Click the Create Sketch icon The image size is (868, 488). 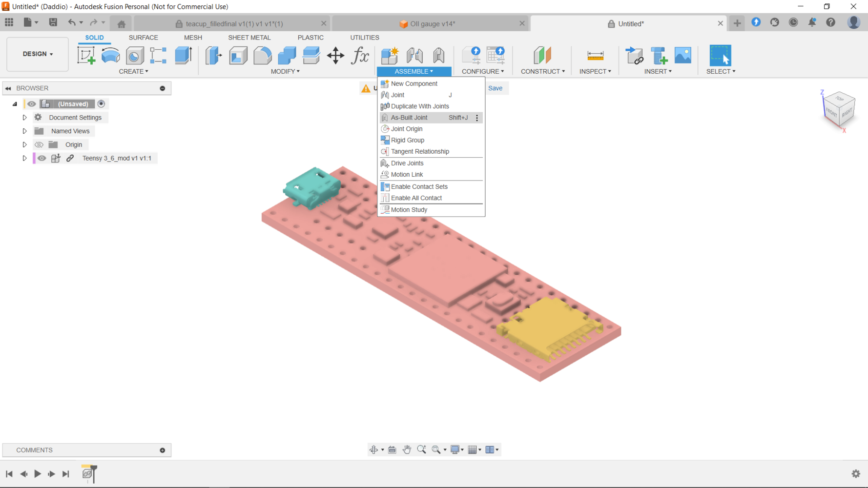tap(86, 56)
